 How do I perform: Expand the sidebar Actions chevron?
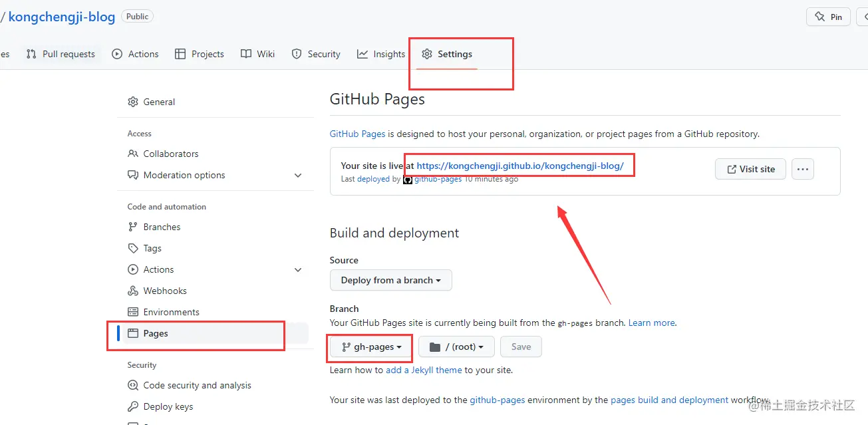[298, 269]
